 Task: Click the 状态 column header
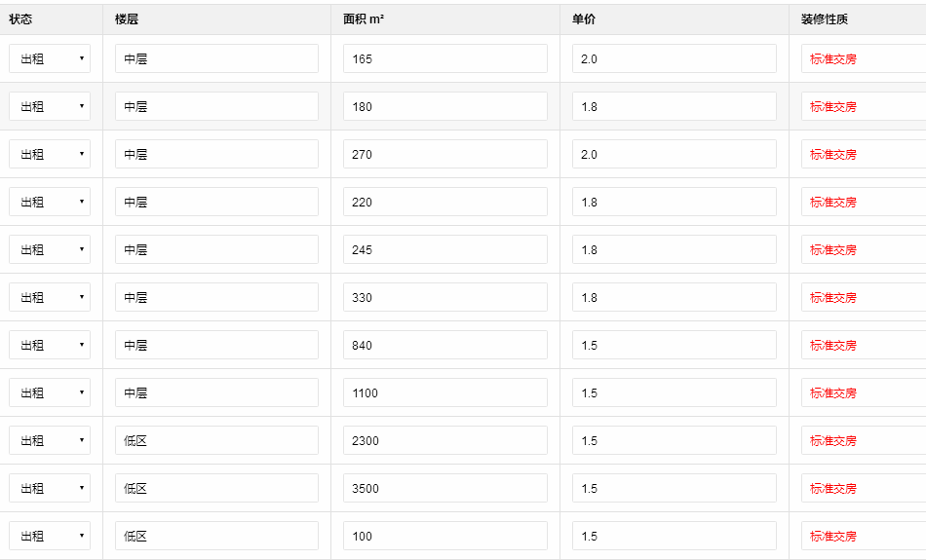click(x=20, y=19)
